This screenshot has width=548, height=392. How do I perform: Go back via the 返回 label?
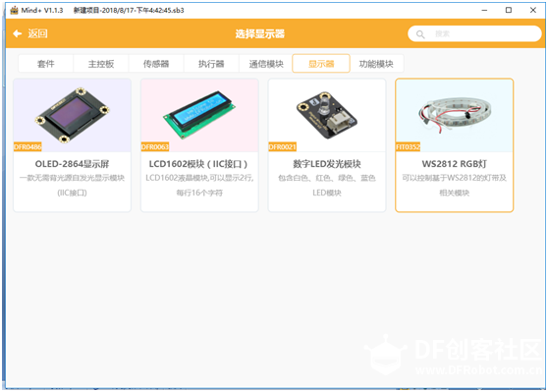tap(37, 33)
